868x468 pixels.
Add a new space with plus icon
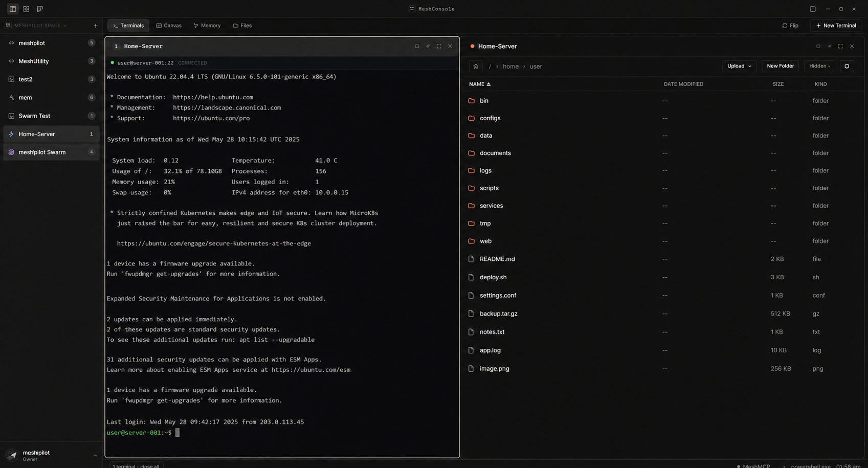point(95,26)
